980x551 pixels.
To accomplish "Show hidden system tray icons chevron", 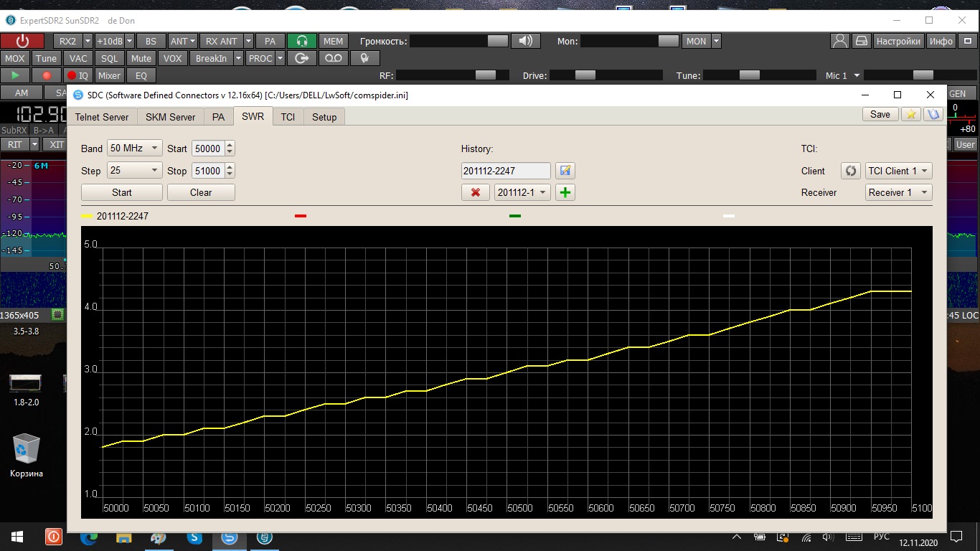I will coord(737,537).
